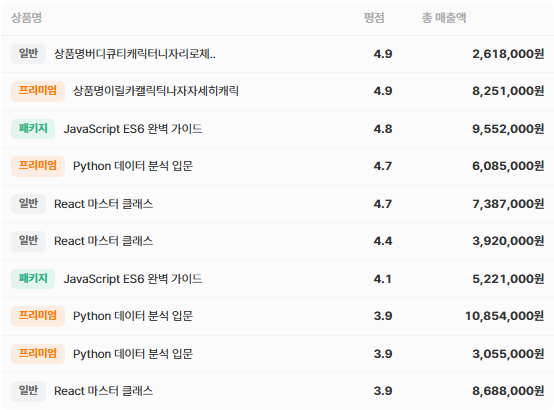Click rating 3.9 in the 8,688,000원 row

tap(383, 391)
